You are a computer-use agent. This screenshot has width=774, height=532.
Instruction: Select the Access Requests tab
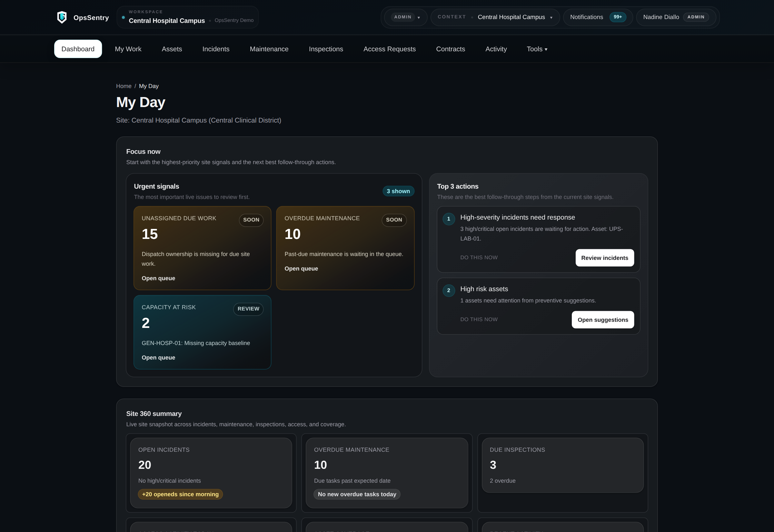coord(389,49)
